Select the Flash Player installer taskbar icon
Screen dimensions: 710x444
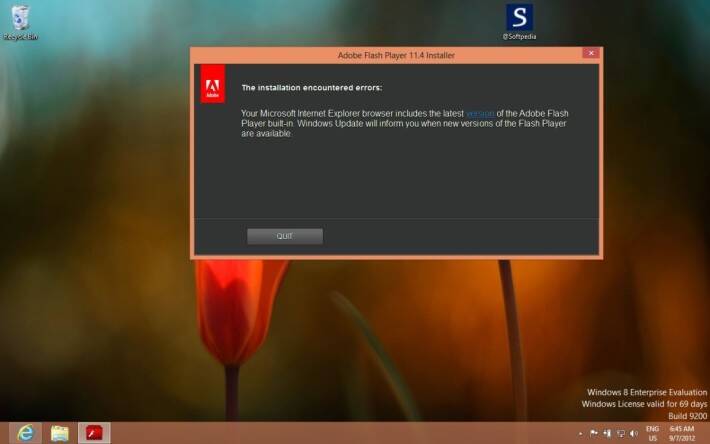(94, 433)
